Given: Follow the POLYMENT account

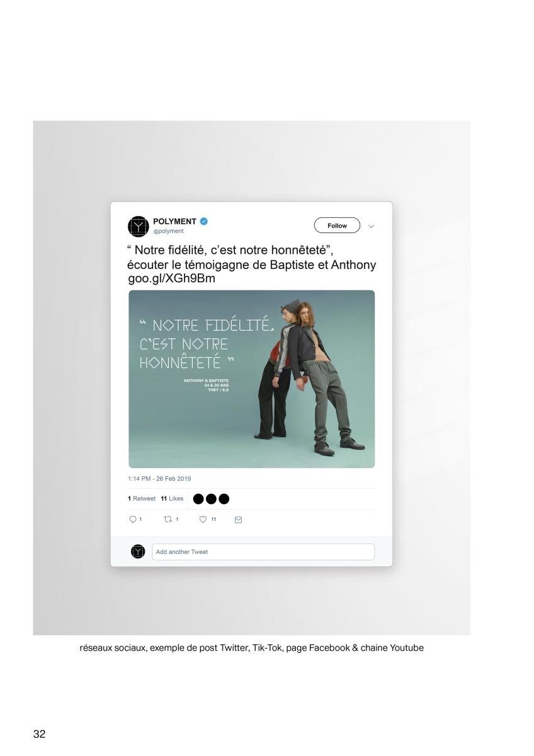Looking at the screenshot, I should pyautogui.click(x=337, y=226).
